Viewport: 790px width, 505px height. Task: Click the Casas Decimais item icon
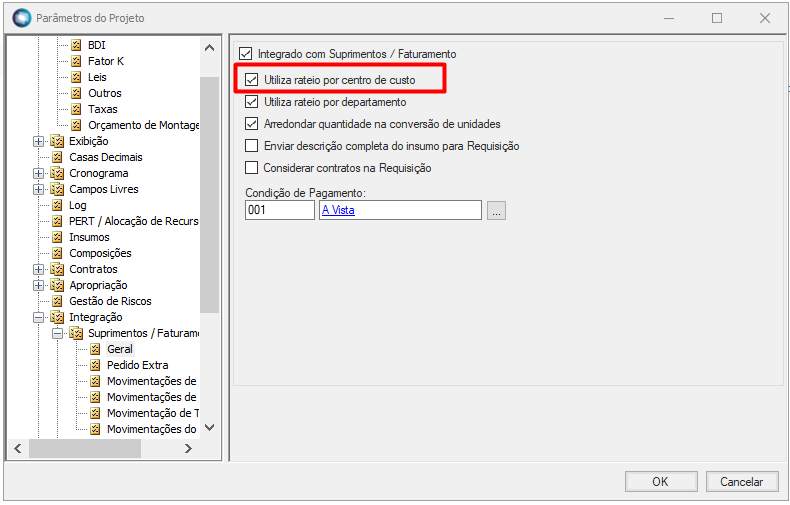[x=58, y=157]
